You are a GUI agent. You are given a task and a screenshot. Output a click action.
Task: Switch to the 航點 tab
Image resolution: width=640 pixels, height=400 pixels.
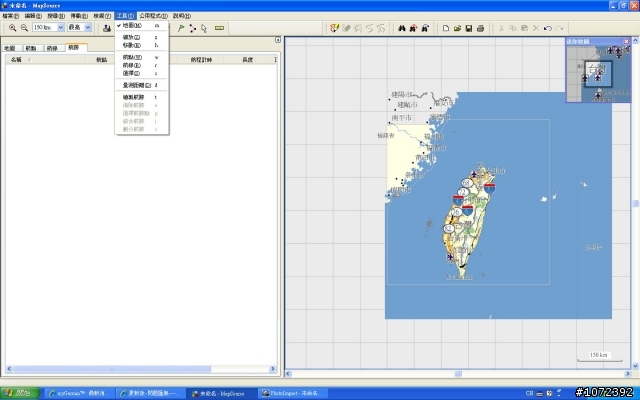(x=31, y=48)
